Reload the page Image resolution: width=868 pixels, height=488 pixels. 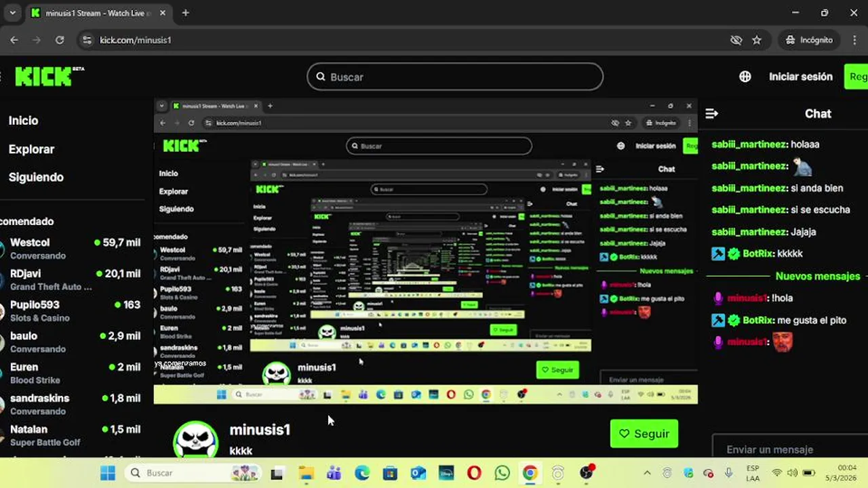tap(60, 40)
